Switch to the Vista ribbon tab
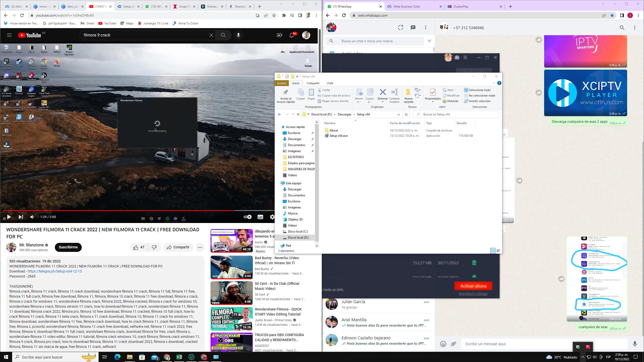644x362 pixels. click(x=330, y=83)
